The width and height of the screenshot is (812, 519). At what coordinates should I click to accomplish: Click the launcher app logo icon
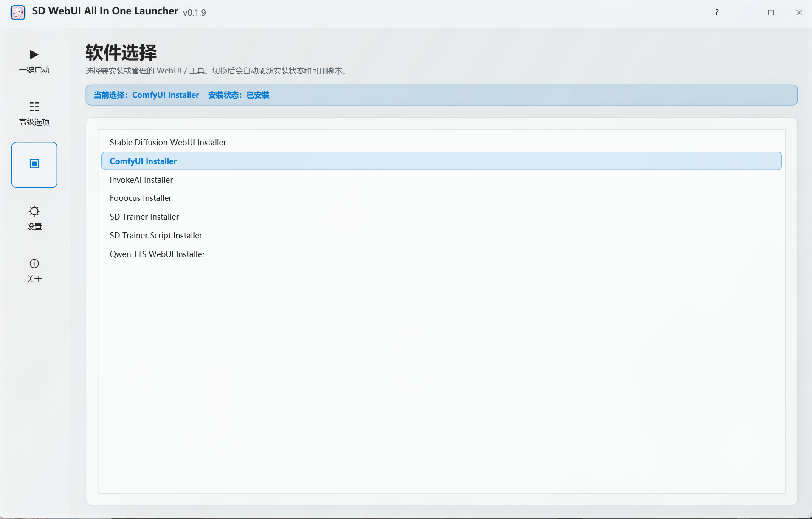(x=18, y=12)
